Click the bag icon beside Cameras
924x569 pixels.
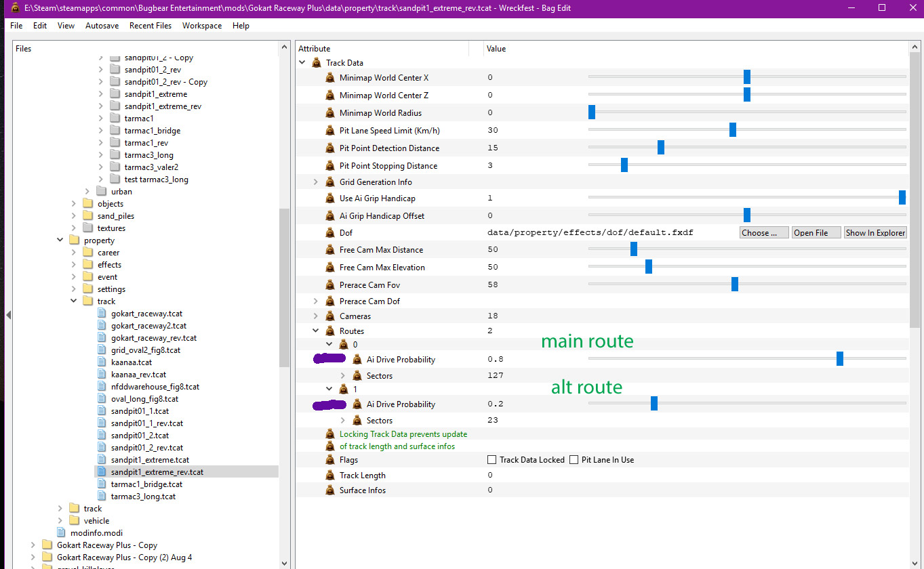330,316
